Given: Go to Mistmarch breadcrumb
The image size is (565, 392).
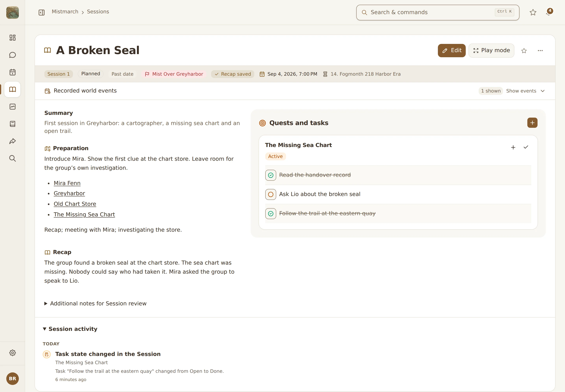Looking at the screenshot, I should click(x=65, y=12).
